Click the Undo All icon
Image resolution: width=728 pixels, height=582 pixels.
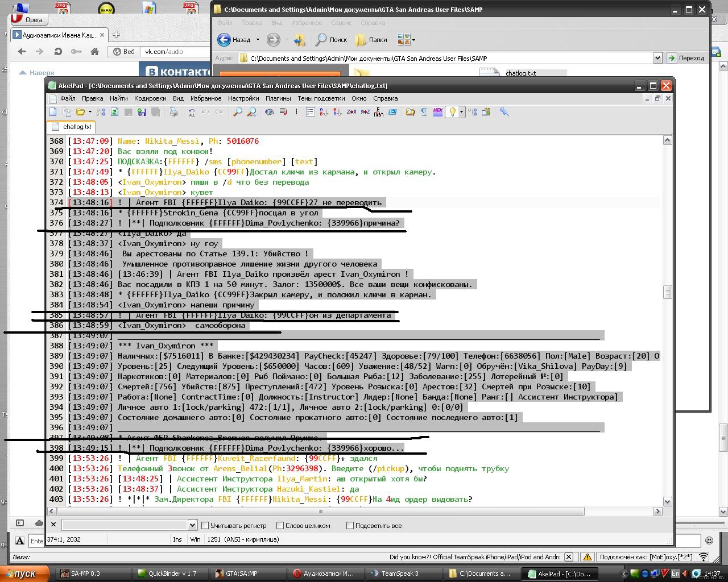pos(192,113)
